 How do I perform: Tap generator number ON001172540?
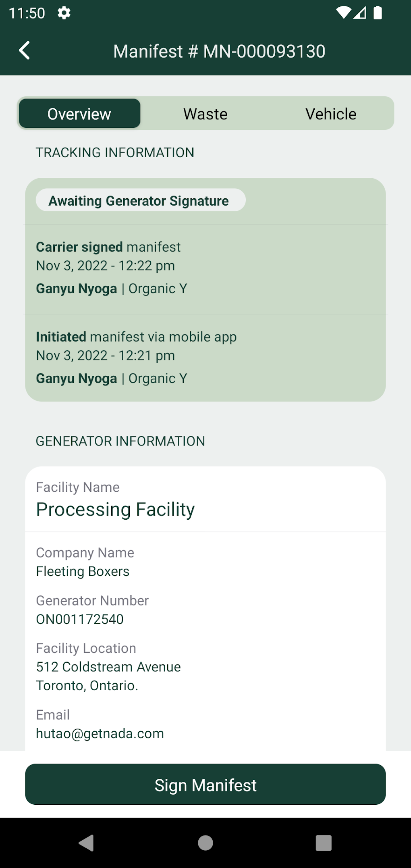click(80, 619)
